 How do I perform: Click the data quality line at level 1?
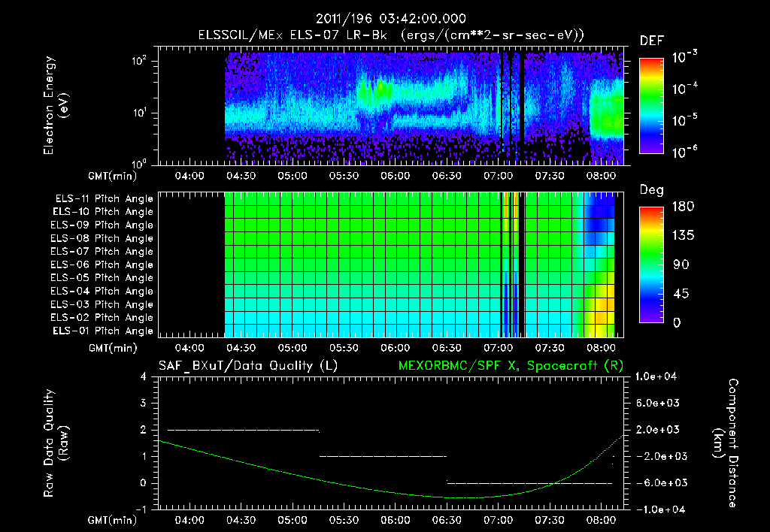click(383, 456)
